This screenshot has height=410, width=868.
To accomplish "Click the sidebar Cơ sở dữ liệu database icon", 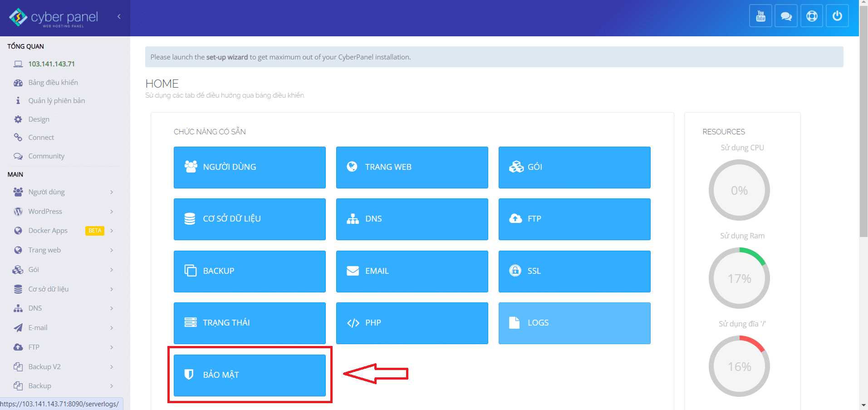I will [x=18, y=289].
